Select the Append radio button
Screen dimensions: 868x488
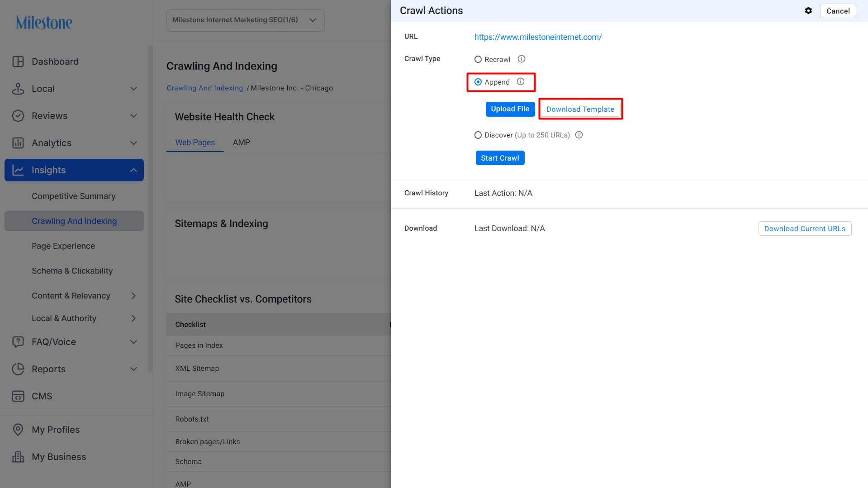point(478,82)
